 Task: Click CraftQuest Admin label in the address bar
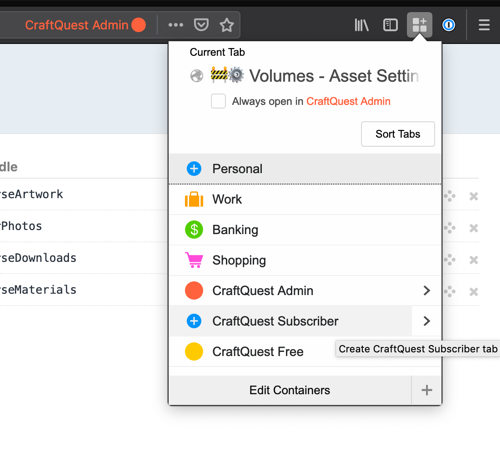pos(77,25)
